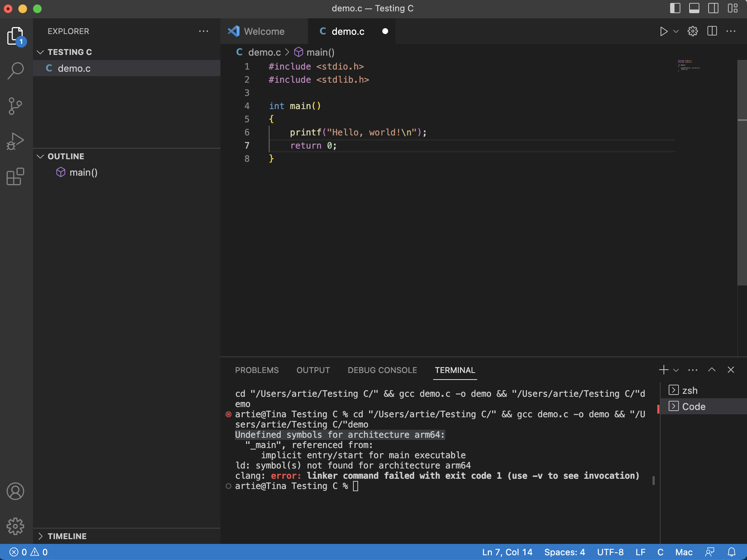Switch to the DEBUG CONSOLE tab
Viewport: 747px width, 560px height.
pos(382,370)
